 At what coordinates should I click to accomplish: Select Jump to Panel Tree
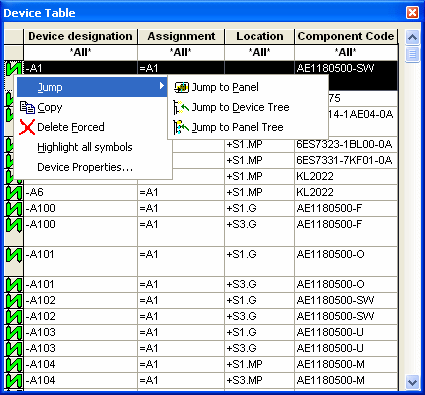pyautogui.click(x=237, y=127)
